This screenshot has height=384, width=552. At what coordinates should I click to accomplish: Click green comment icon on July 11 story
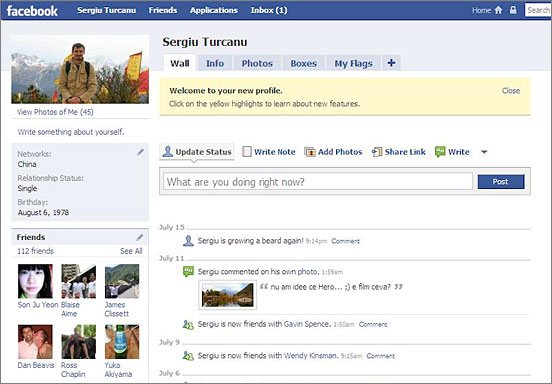tap(188, 271)
